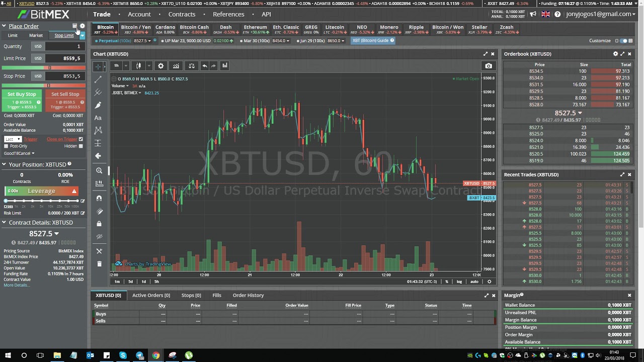Remove drawings with trash icon
Viewport: 644px width, 362px height.
[x=99, y=264]
